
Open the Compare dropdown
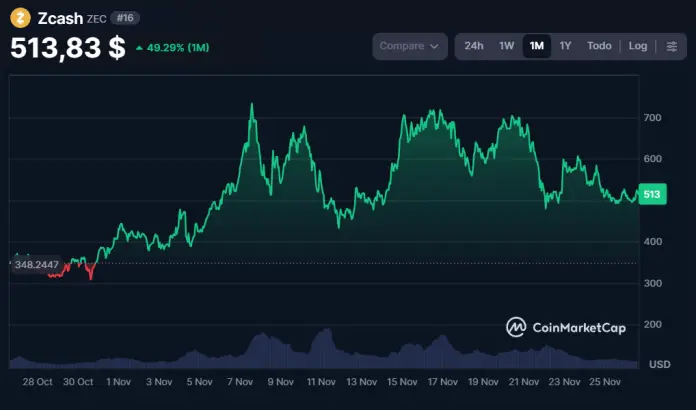click(x=410, y=46)
